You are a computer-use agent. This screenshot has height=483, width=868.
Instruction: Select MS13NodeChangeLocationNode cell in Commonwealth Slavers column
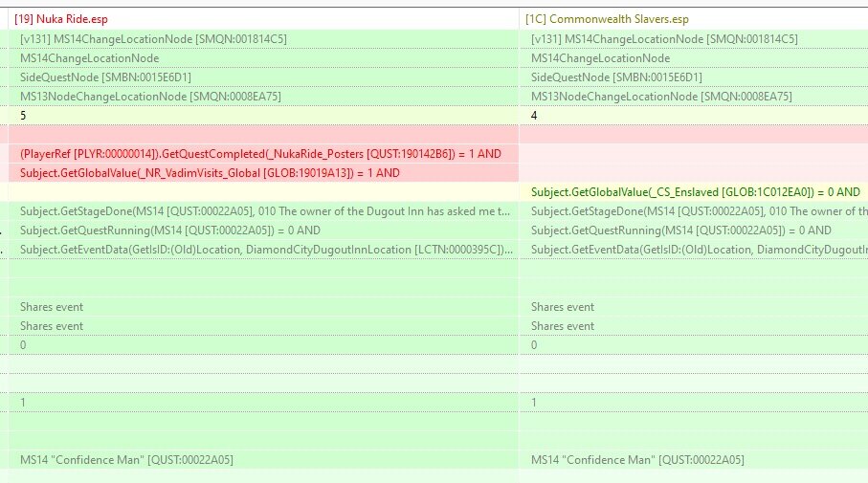(x=694, y=97)
